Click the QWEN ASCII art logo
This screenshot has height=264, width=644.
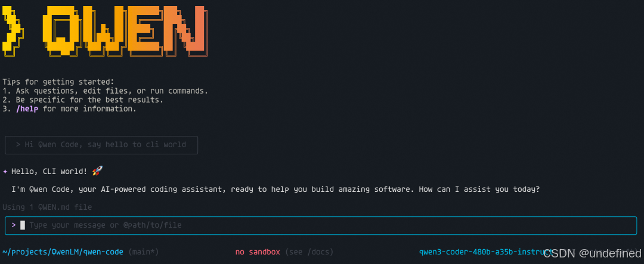click(105, 31)
